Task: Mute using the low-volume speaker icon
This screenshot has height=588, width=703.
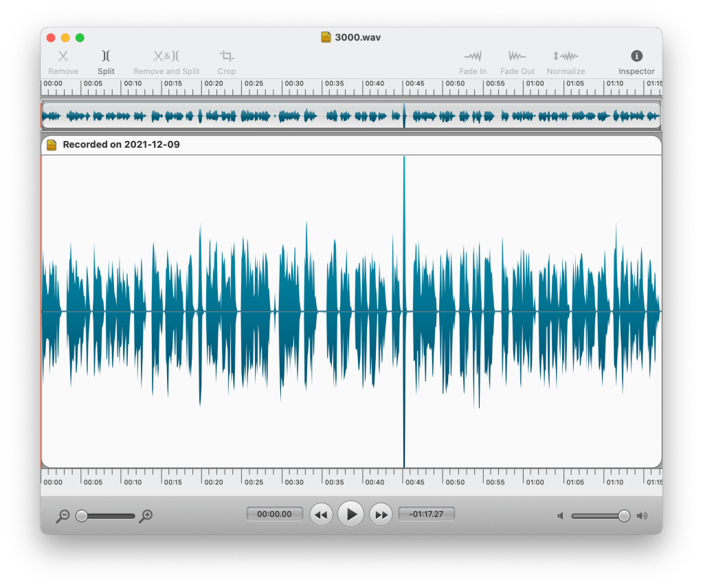Action: (561, 516)
